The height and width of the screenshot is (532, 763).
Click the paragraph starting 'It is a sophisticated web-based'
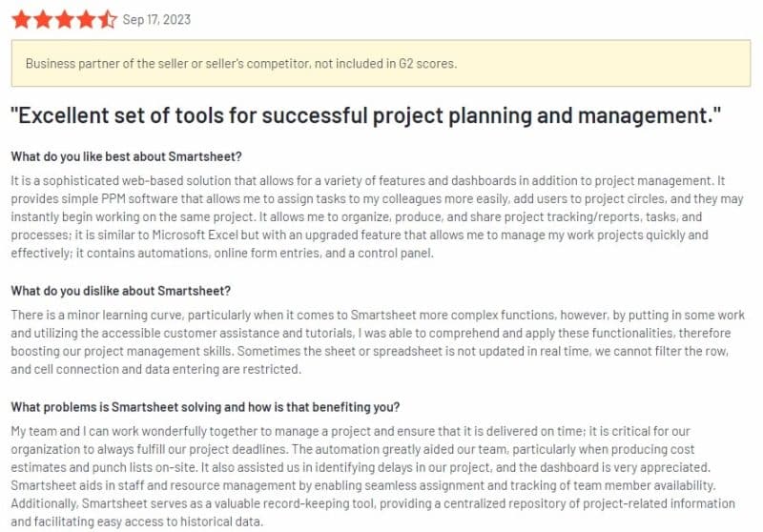point(377,216)
